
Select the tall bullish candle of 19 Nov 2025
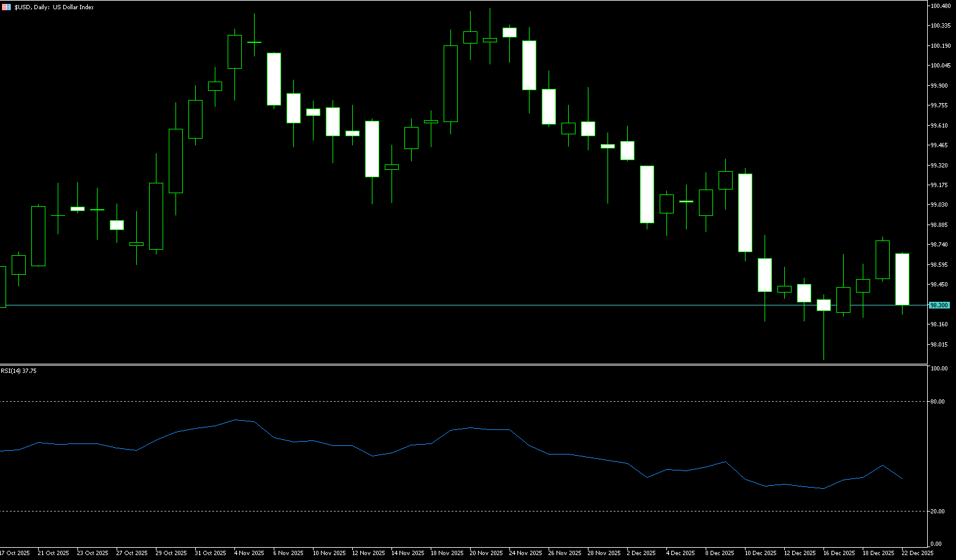pos(450,83)
